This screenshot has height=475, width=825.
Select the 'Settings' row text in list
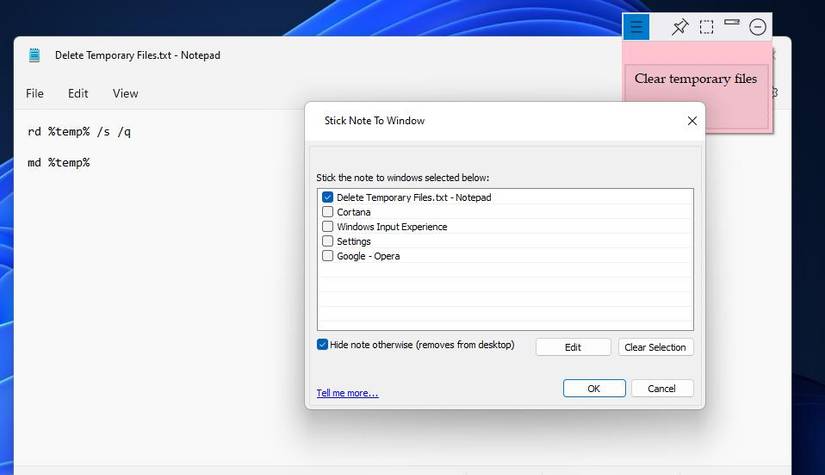tap(354, 241)
